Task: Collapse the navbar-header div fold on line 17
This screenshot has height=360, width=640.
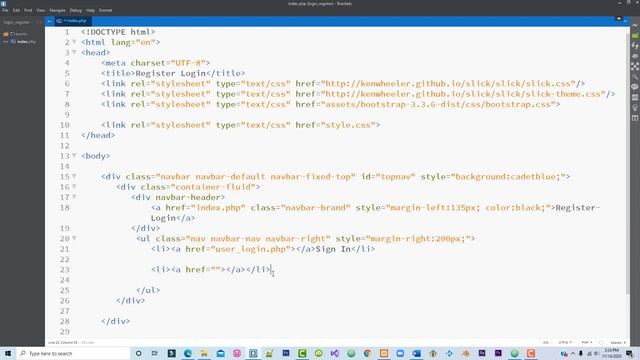Action: pyautogui.click(x=74, y=197)
